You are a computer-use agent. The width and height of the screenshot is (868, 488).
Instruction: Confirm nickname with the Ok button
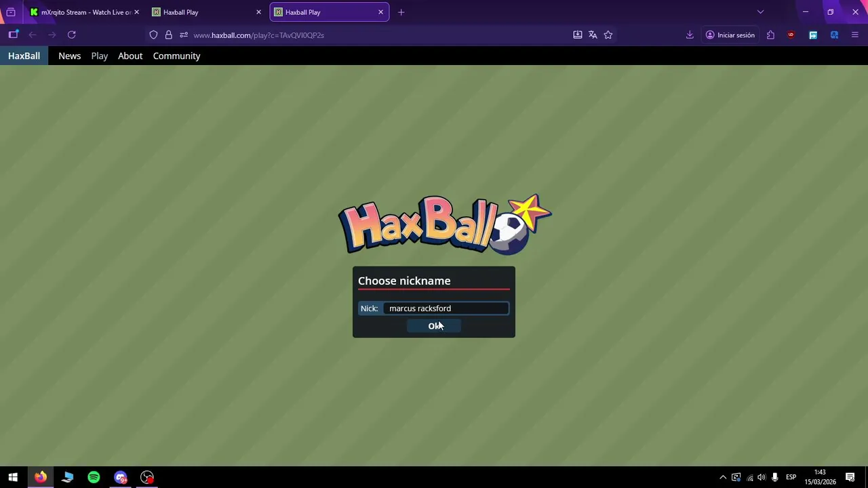coord(434,326)
